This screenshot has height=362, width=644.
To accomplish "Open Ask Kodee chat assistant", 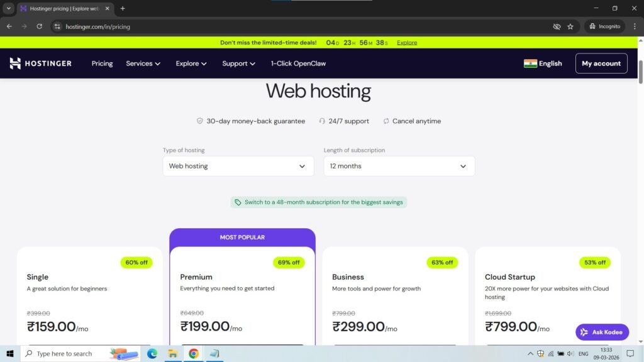I will 602,332.
